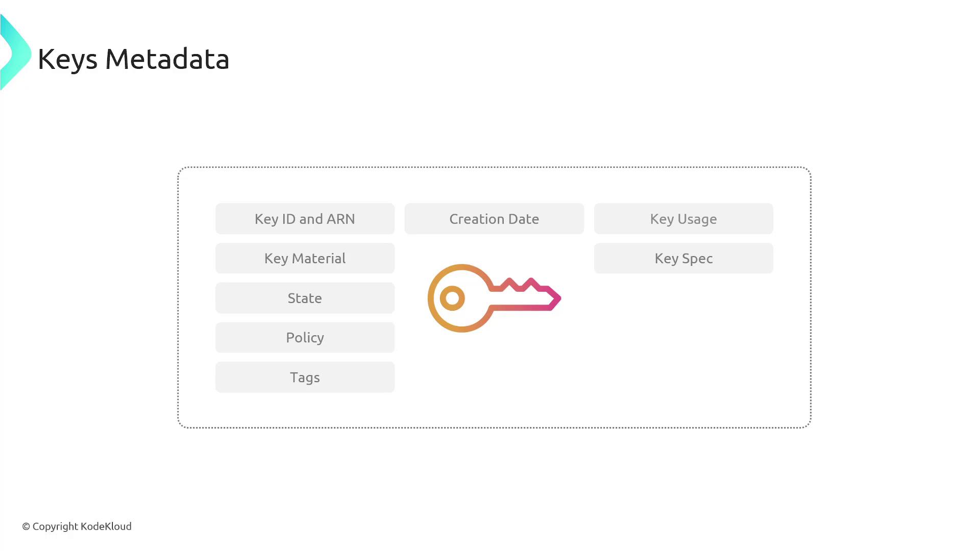Click the Key Spec box
This screenshot has width=980, height=551.
coord(683,259)
